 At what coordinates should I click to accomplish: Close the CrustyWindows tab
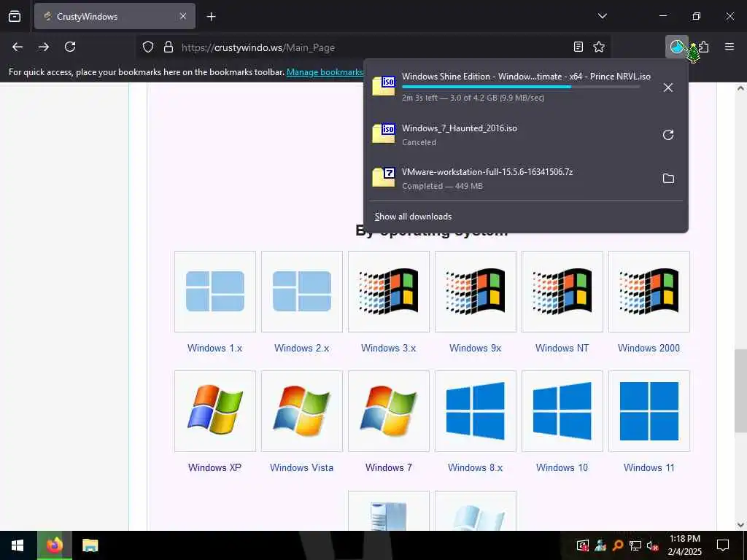(x=183, y=16)
